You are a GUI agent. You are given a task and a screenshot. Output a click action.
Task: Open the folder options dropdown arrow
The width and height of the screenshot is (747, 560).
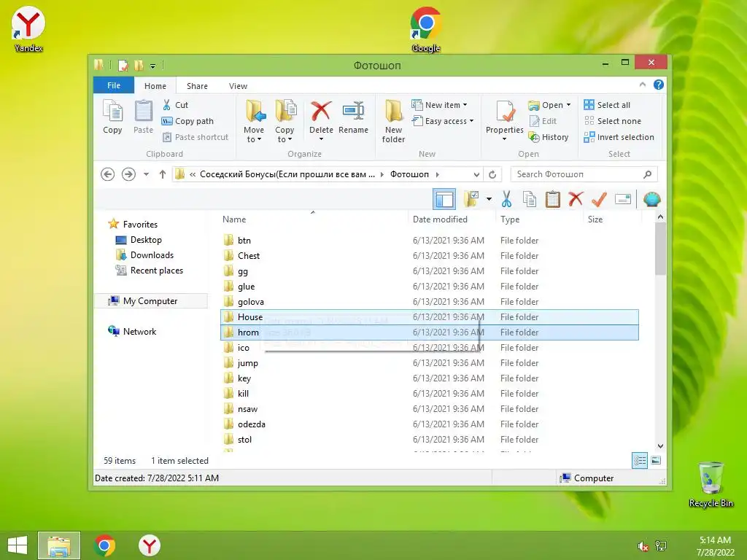tap(489, 199)
